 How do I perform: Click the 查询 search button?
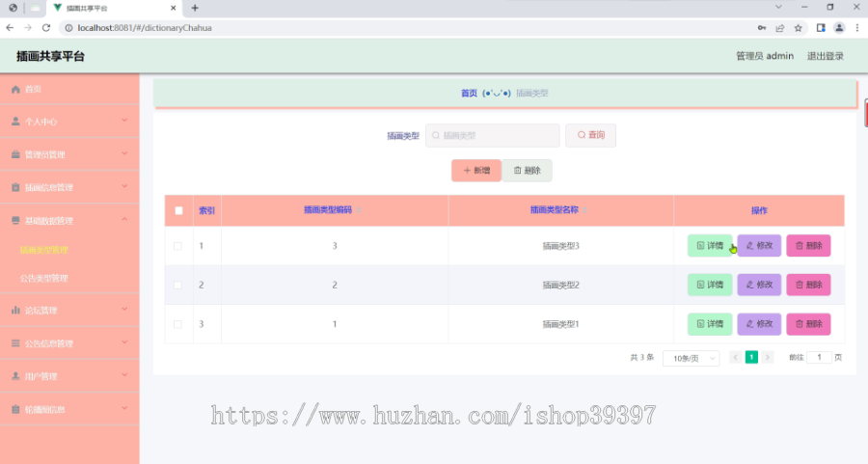coord(590,135)
